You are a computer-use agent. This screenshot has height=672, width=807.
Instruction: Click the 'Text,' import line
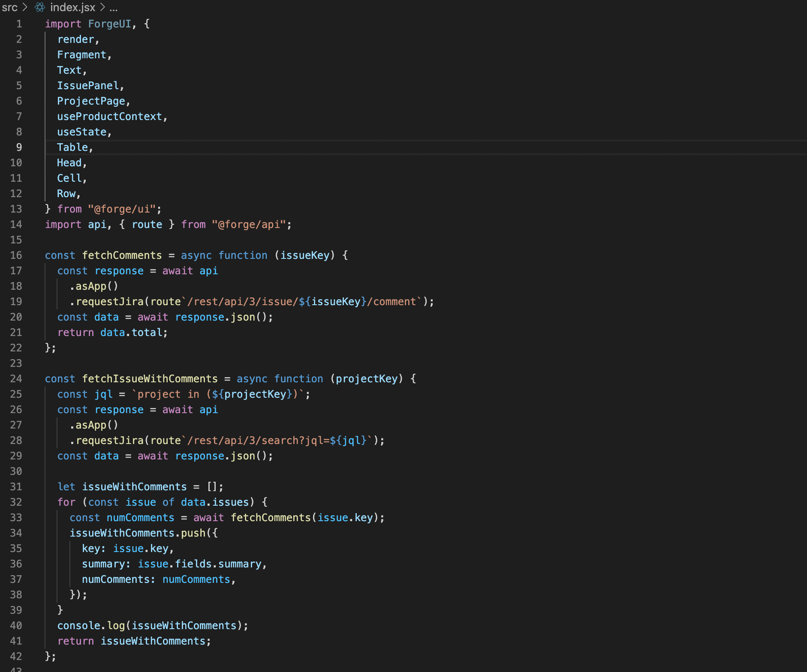tap(72, 70)
